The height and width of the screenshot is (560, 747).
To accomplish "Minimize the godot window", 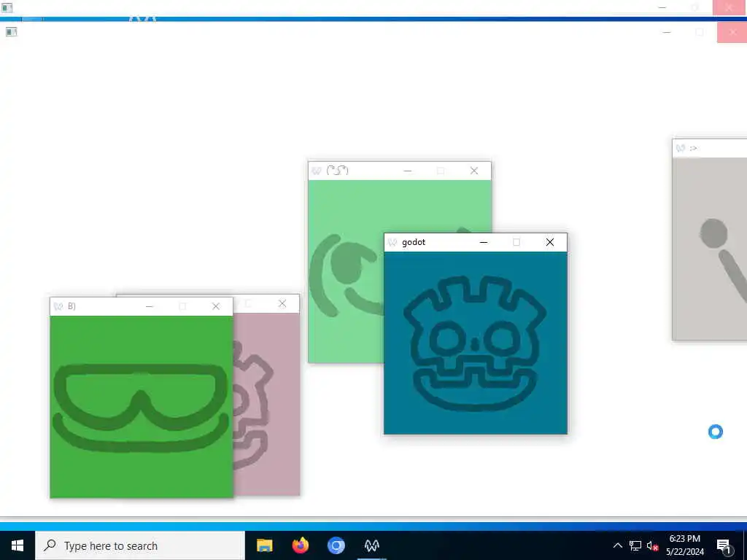I will click(484, 242).
